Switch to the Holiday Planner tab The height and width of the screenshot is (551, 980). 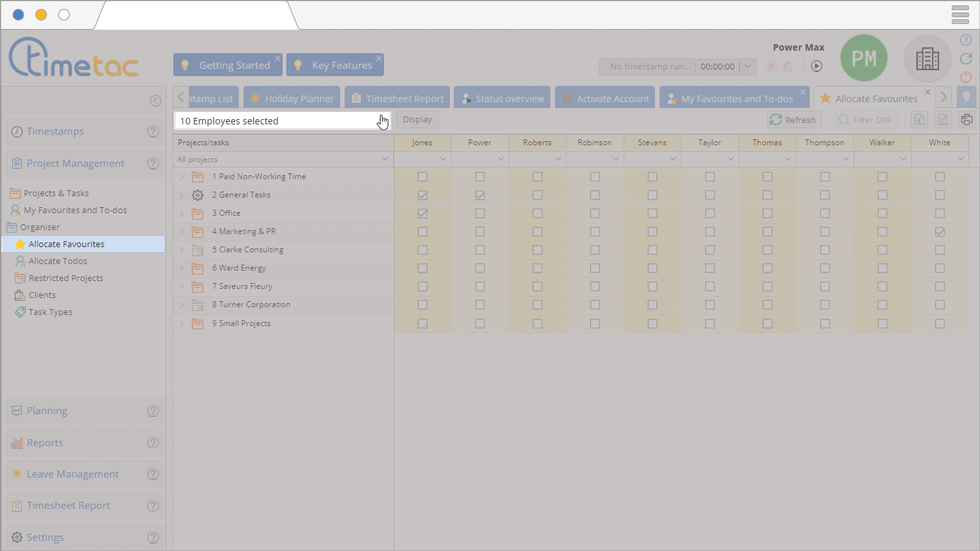click(x=291, y=98)
